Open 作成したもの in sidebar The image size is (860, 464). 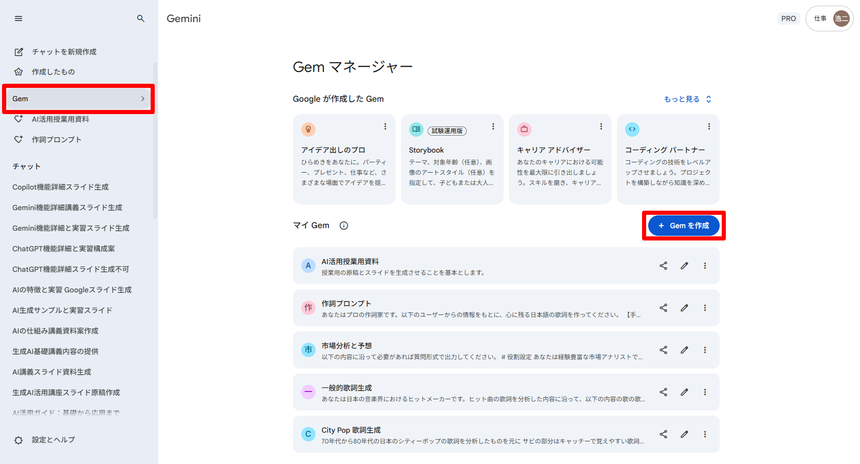pyautogui.click(x=52, y=72)
